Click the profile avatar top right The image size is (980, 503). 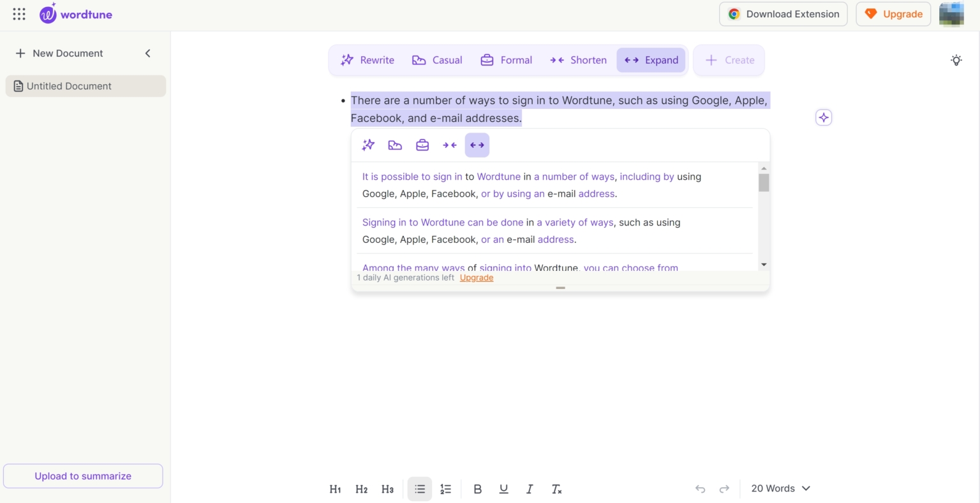coord(951,13)
